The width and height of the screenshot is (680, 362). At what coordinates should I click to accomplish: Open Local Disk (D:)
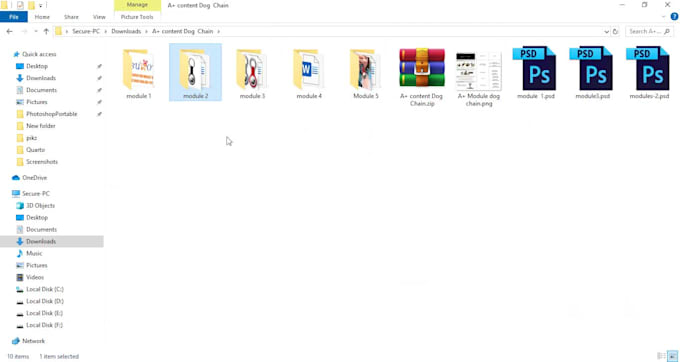(x=45, y=301)
